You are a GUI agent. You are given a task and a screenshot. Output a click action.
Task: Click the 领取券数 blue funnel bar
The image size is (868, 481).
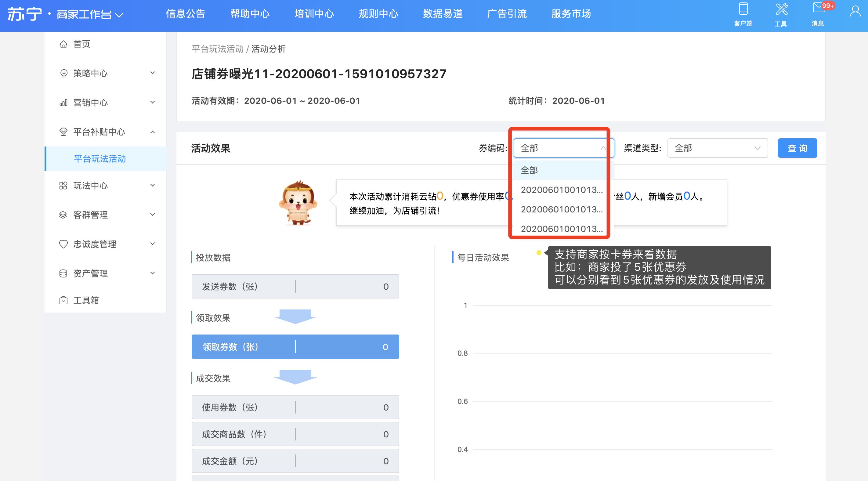[x=295, y=346]
